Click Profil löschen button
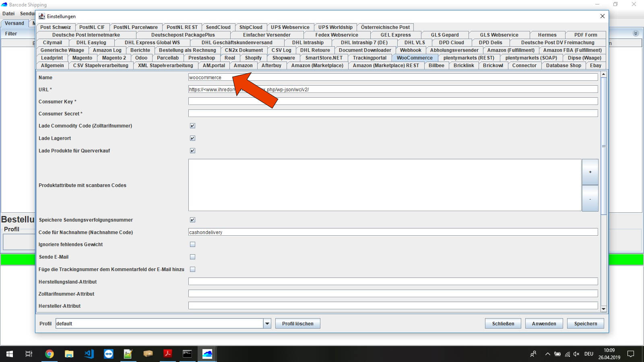This screenshot has width=644, height=362. point(297,323)
